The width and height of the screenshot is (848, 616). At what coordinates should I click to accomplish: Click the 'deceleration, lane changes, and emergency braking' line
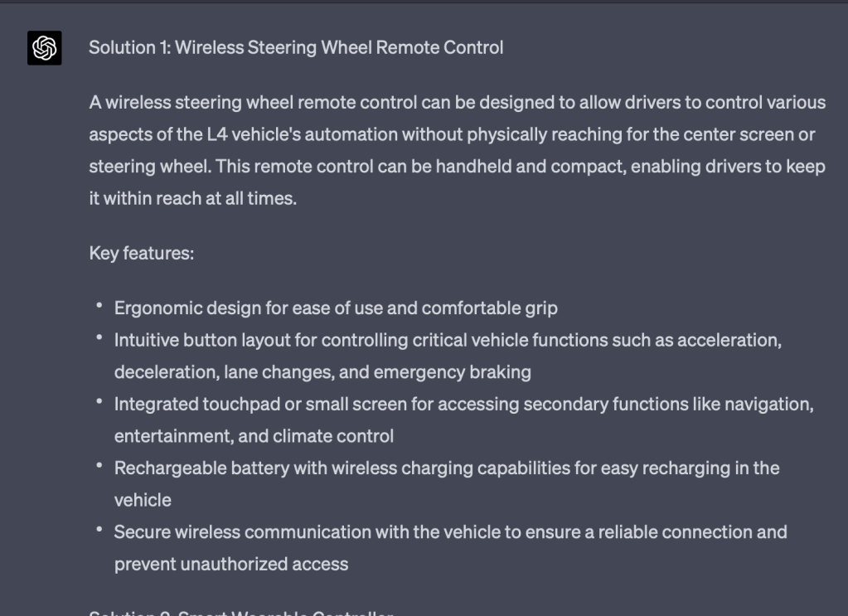[322, 372]
